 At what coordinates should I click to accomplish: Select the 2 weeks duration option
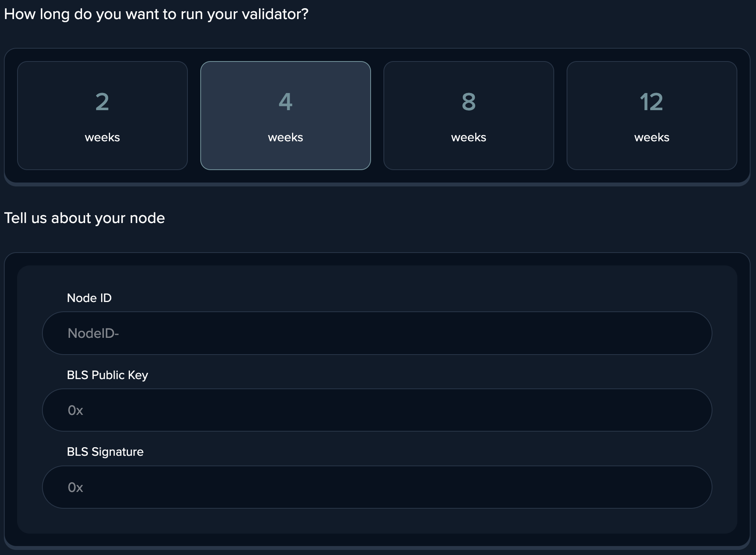(102, 115)
